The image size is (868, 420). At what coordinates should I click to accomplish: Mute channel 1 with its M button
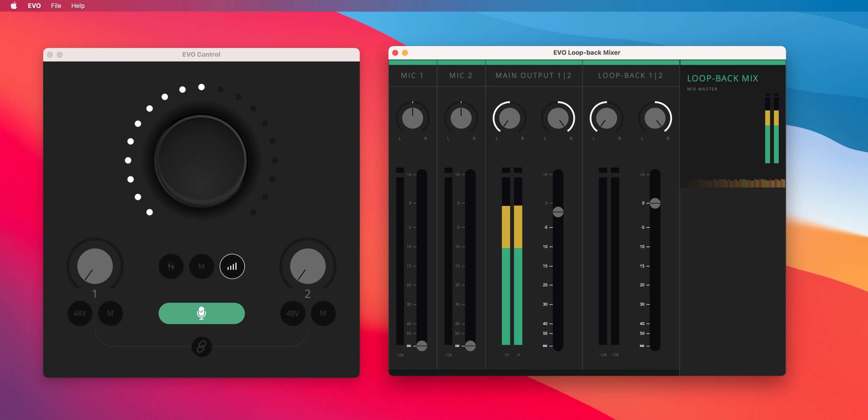[110, 313]
